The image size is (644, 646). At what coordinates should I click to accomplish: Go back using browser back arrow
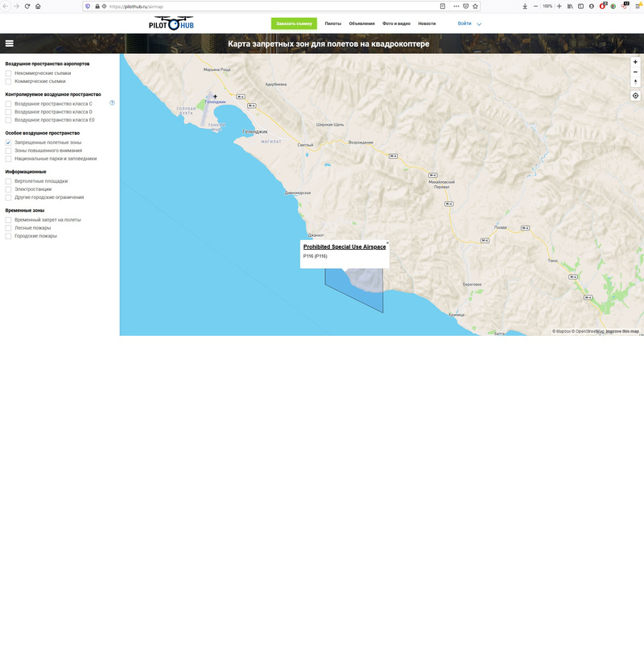point(6,6)
